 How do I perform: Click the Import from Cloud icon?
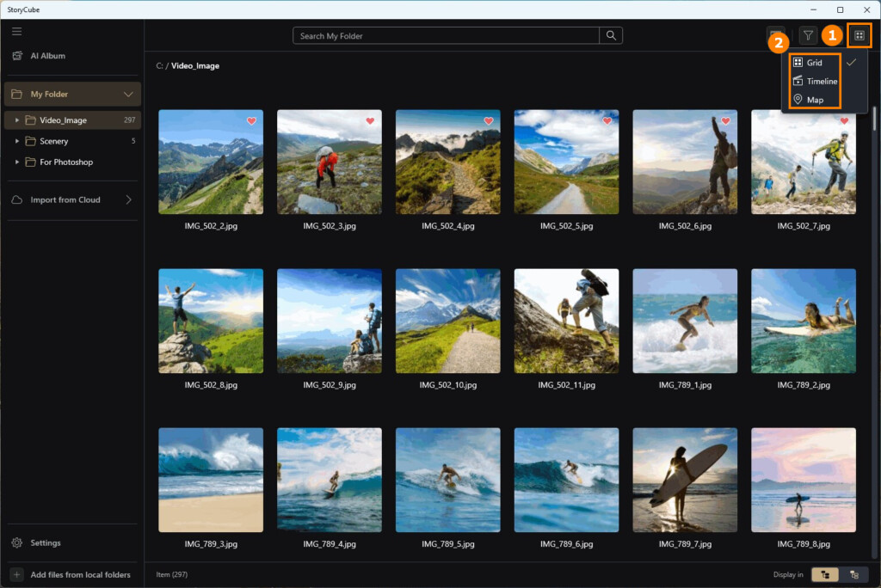17,200
